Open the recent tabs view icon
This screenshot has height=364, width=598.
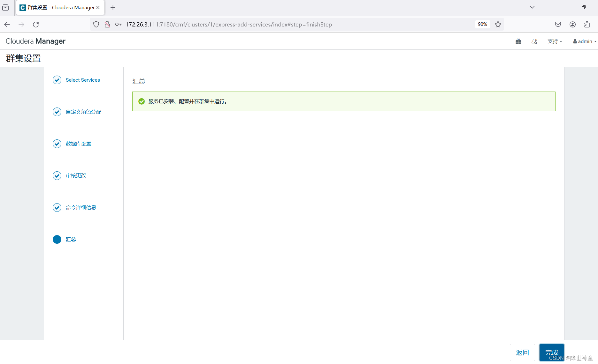pos(5,8)
